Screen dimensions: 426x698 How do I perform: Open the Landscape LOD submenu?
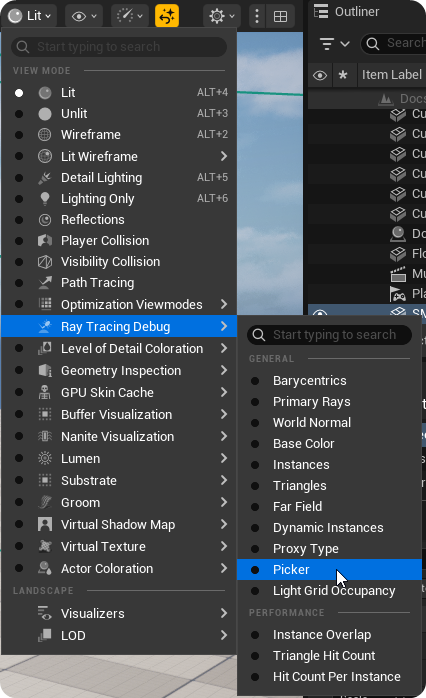[119, 635]
